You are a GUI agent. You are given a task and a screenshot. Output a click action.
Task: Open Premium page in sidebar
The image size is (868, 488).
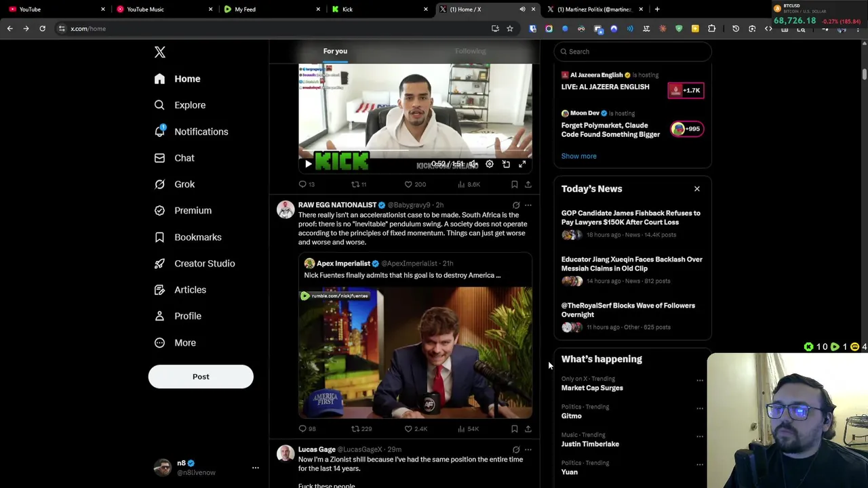183,210
